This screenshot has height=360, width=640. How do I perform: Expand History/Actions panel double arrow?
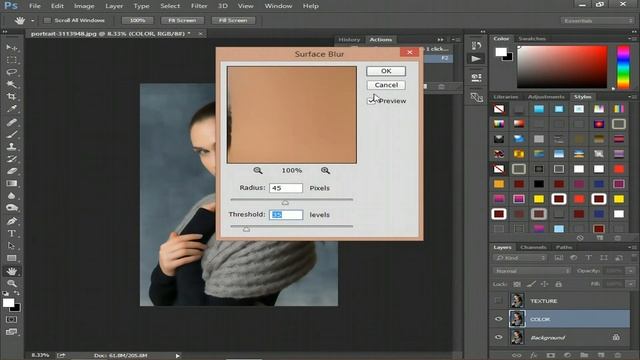coord(440,40)
